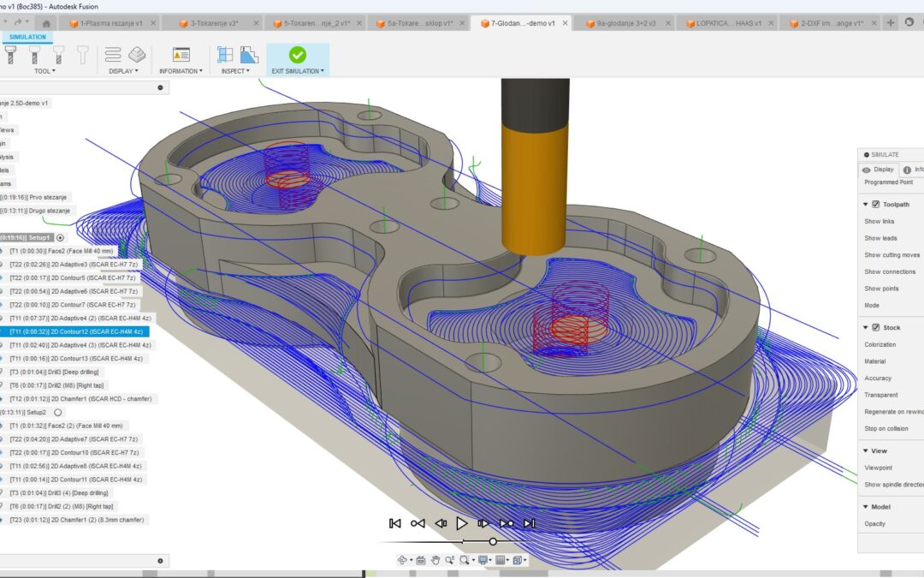Viewport: 924px width, 578px height.
Task: Click the Home icon beside document tabs
Action: (x=46, y=23)
